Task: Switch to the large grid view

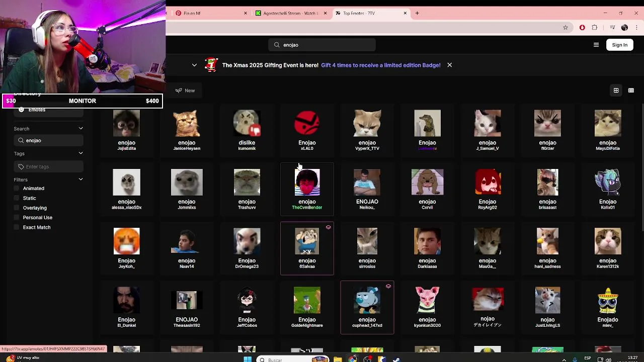Action: click(x=616, y=90)
